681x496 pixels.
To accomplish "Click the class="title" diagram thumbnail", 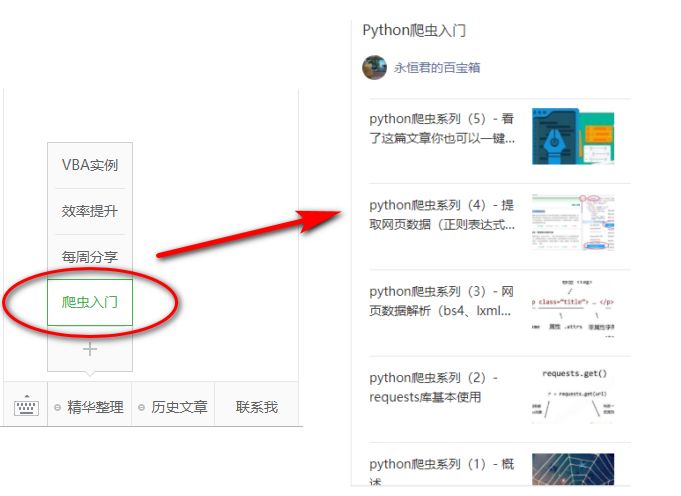I will click(573, 307).
